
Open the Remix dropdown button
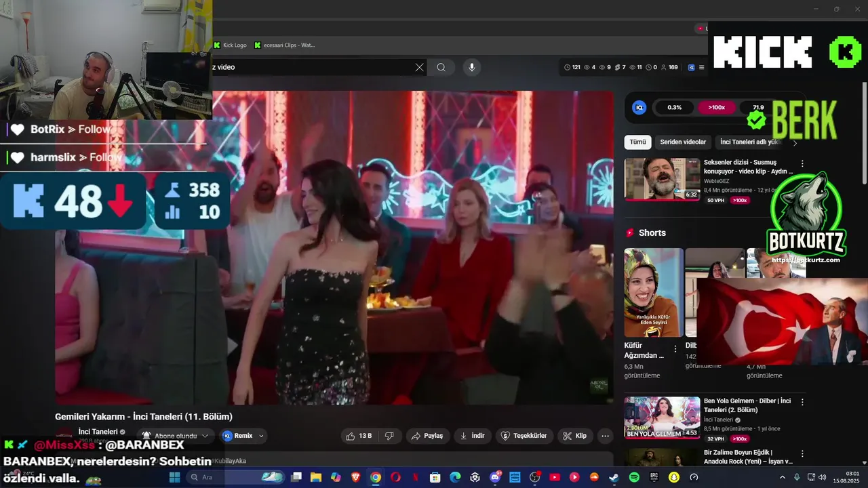243,436
